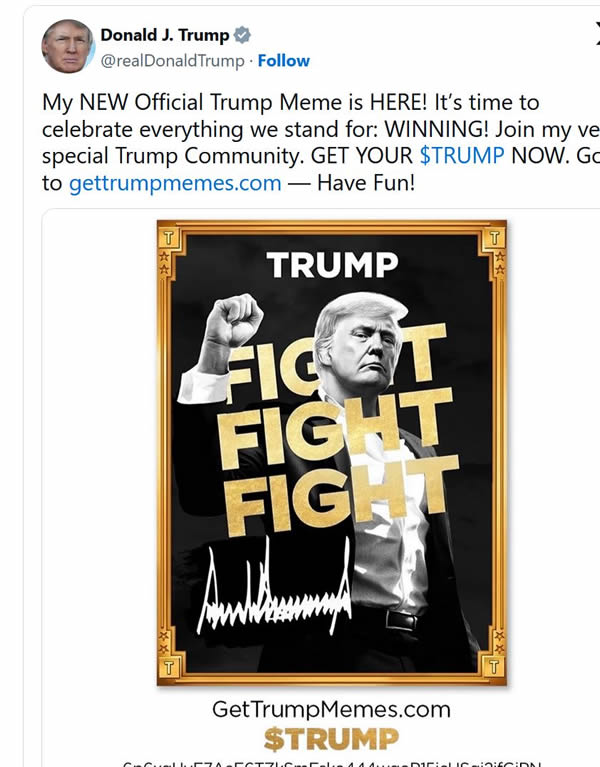This screenshot has height=767, width=600.
Task: Open the Donald J. Trump display name
Action: click(x=164, y=37)
